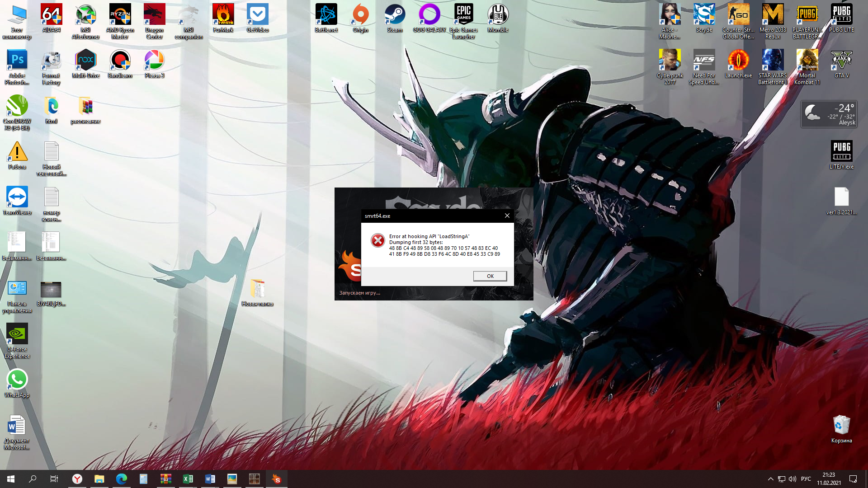Select the MSI Afterburner desktop icon
The height and width of the screenshot is (488, 868).
pos(85,15)
